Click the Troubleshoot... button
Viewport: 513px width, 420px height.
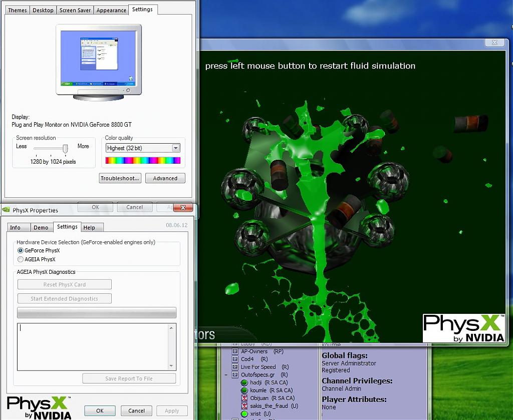point(120,178)
